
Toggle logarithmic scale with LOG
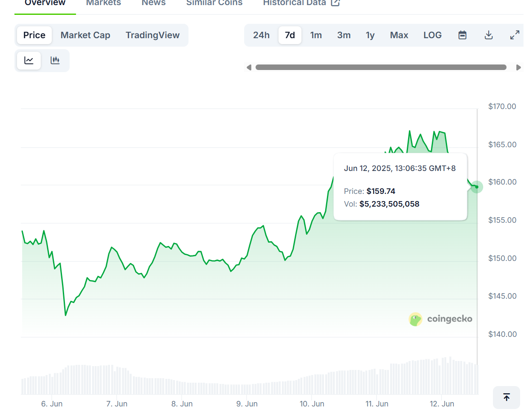click(x=432, y=35)
